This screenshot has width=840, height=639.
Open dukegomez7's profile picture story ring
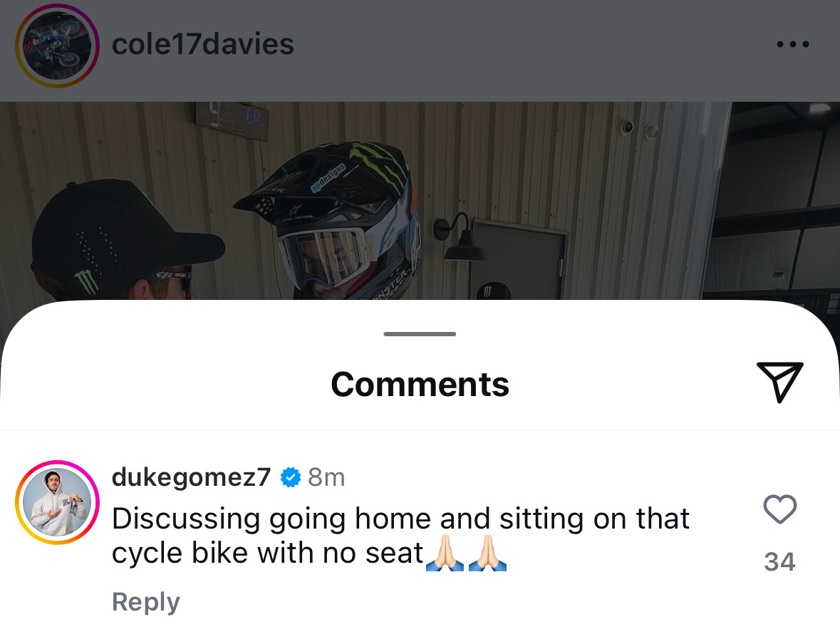click(x=57, y=502)
